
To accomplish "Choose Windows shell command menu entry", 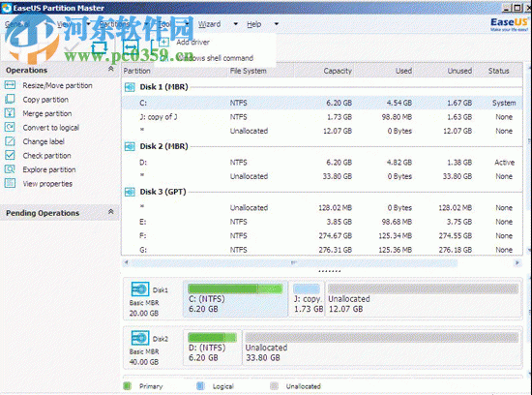I will pyautogui.click(x=215, y=58).
